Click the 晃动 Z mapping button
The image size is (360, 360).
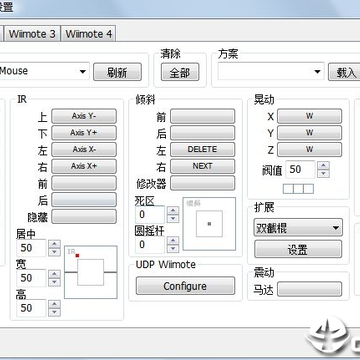tap(310, 149)
